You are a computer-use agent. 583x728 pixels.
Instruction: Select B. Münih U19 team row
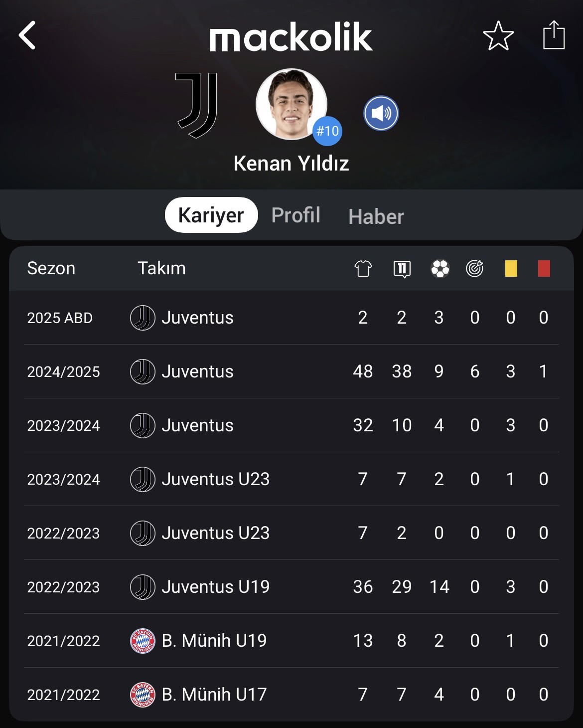pos(291,641)
